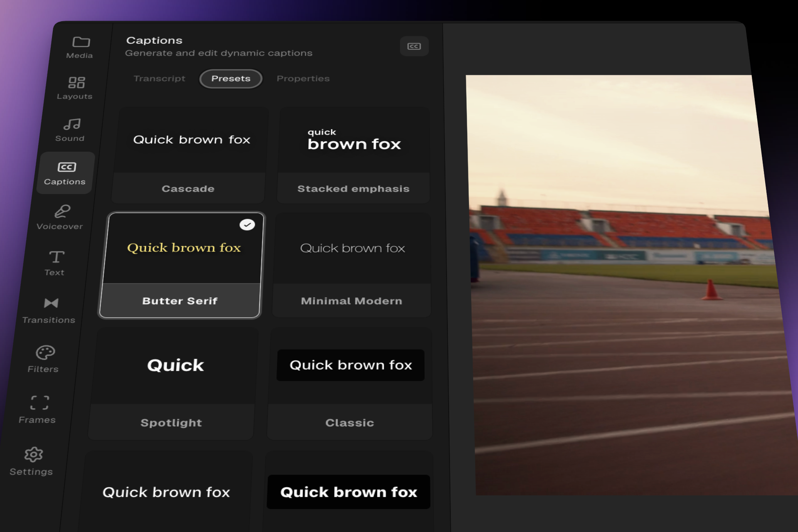Open the Transitions panel
The height and width of the screenshot is (532, 798).
[50, 310]
